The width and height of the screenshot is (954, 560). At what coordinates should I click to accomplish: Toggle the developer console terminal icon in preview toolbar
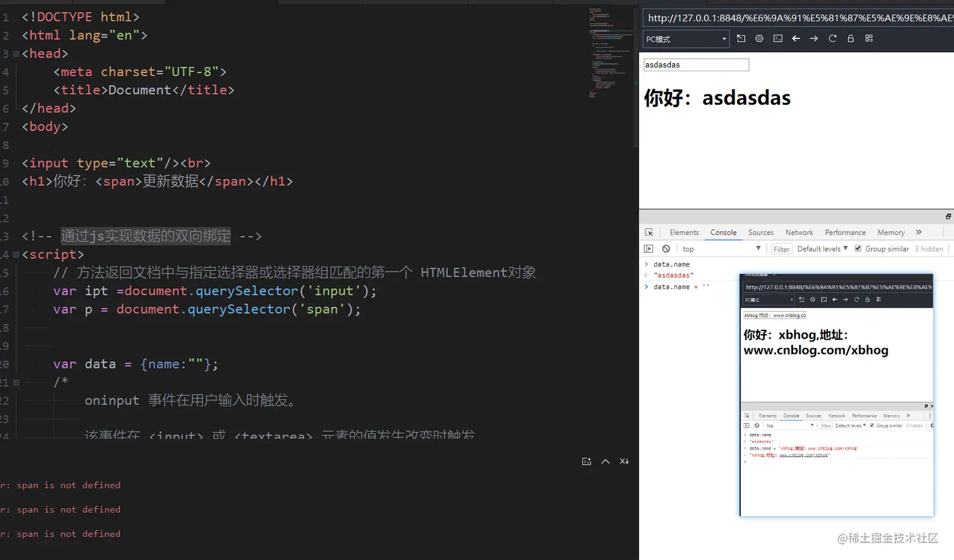coord(778,38)
